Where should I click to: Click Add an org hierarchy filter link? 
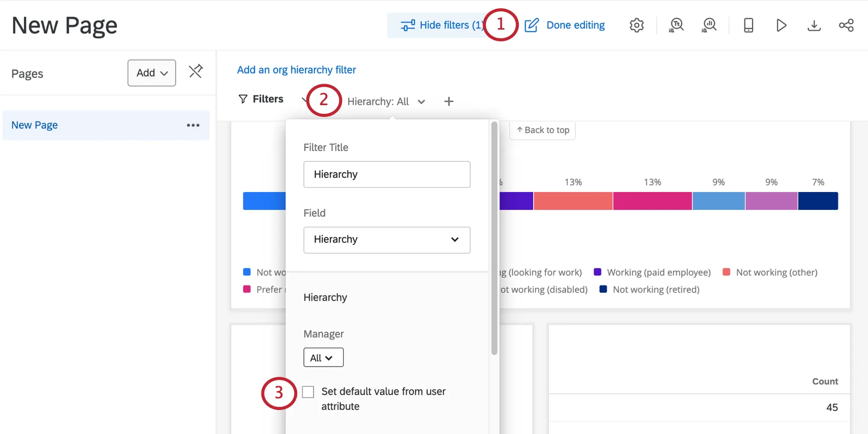(x=296, y=69)
